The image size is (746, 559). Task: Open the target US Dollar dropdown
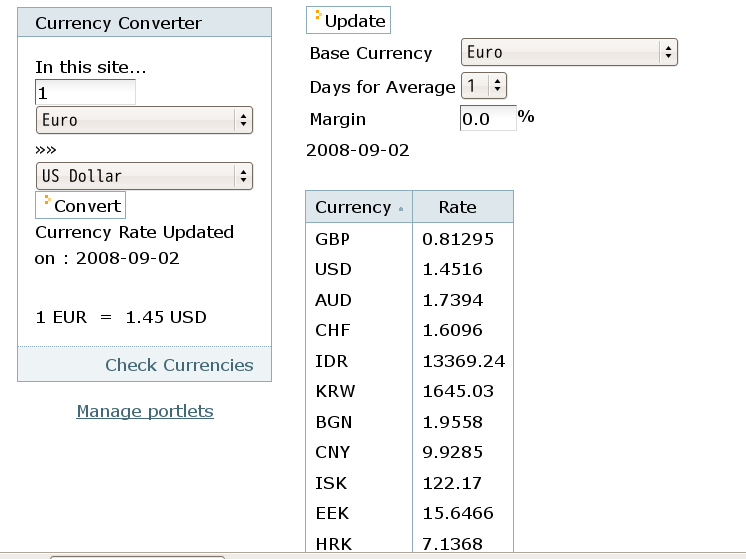(144, 176)
